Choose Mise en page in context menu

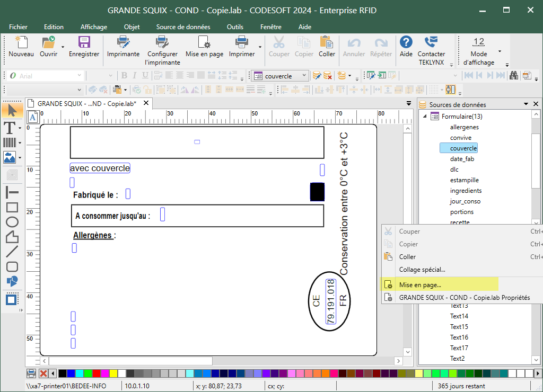419,285
